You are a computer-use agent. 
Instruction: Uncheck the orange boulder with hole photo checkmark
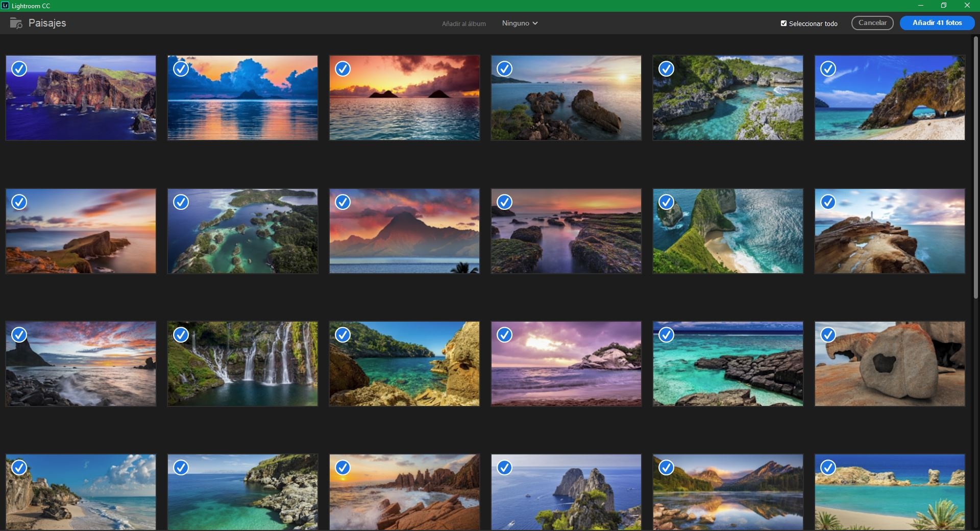[828, 335]
